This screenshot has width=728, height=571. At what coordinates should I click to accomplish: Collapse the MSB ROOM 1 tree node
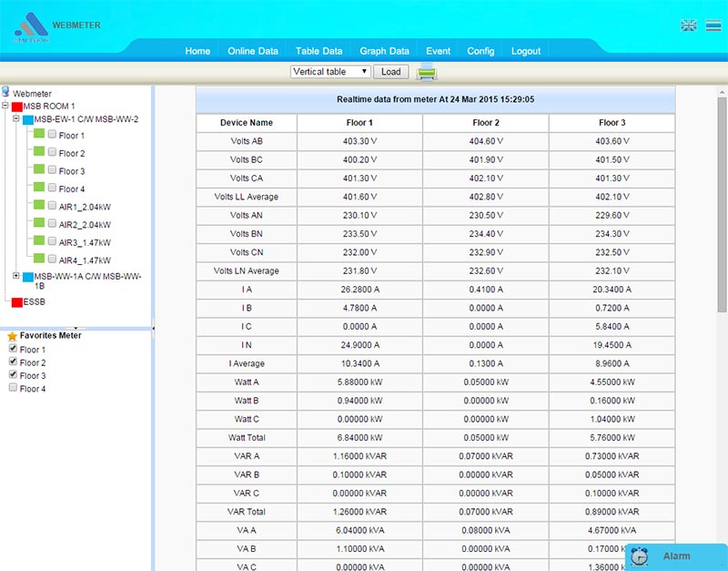(5, 106)
